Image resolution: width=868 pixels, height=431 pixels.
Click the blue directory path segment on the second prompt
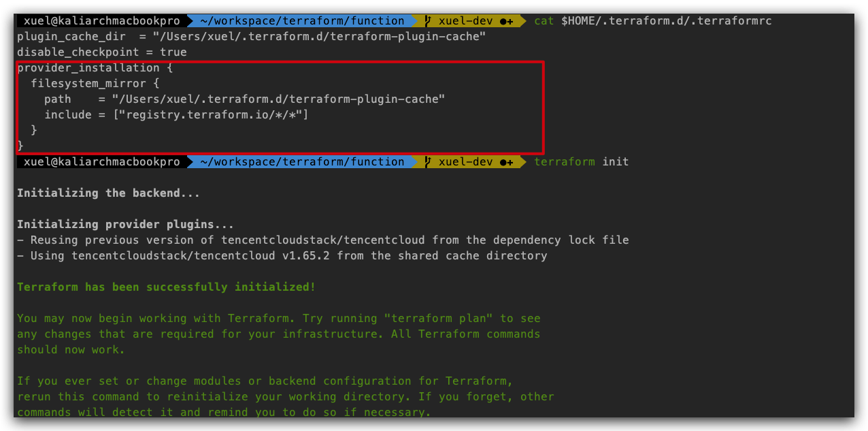[x=302, y=162]
